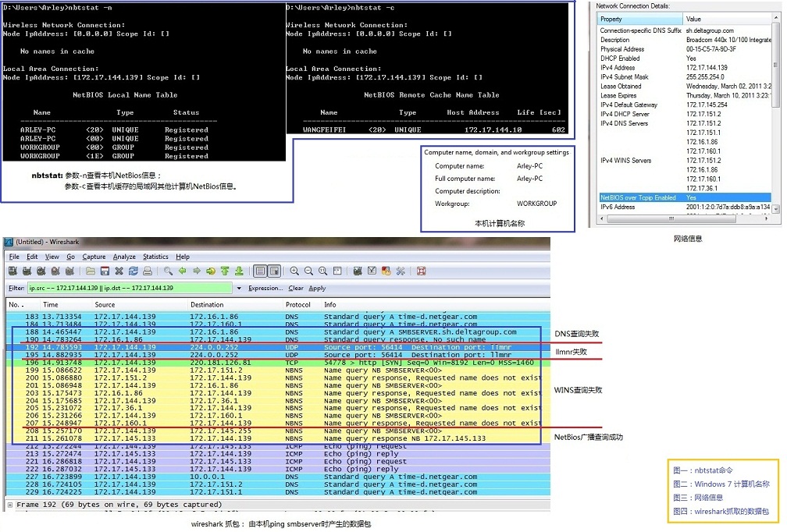Viewport: 787px width, 532px height.
Task: Start a new live capture using the toolbar
Action: click(41, 271)
